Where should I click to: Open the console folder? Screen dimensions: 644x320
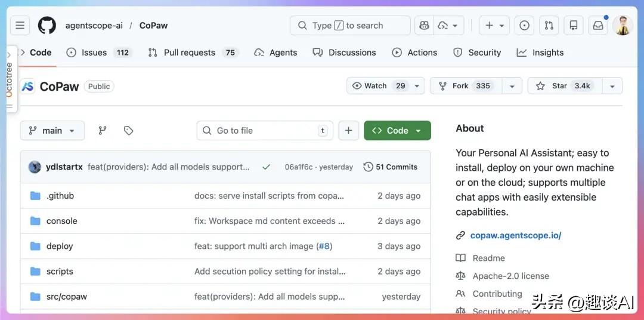click(61, 221)
